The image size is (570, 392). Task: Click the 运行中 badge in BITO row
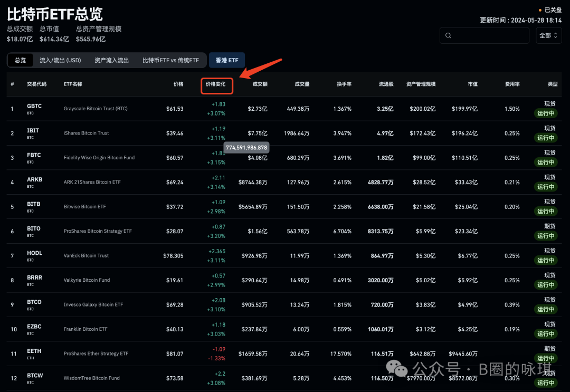click(x=546, y=236)
